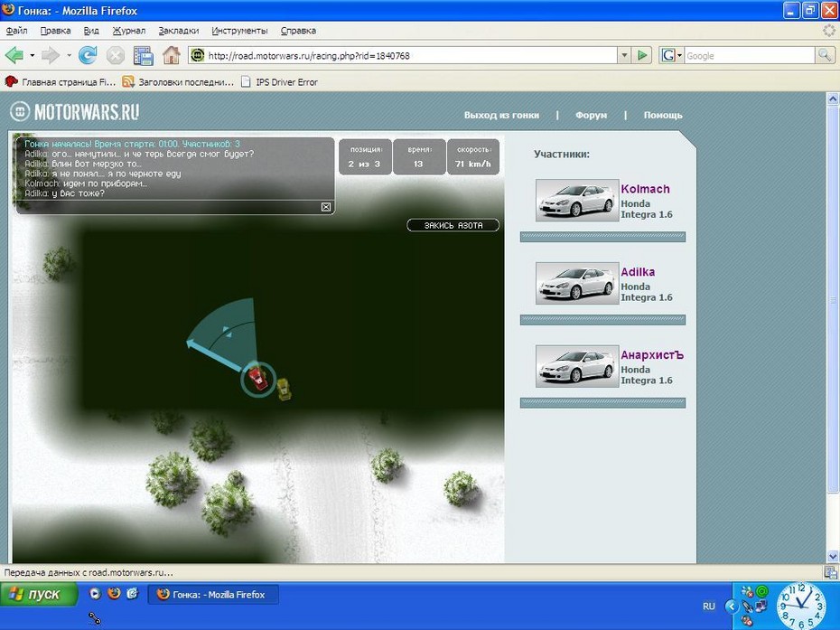Open the Журнал menu
Image resolution: width=840 pixels, height=630 pixels.
[129, 31]
